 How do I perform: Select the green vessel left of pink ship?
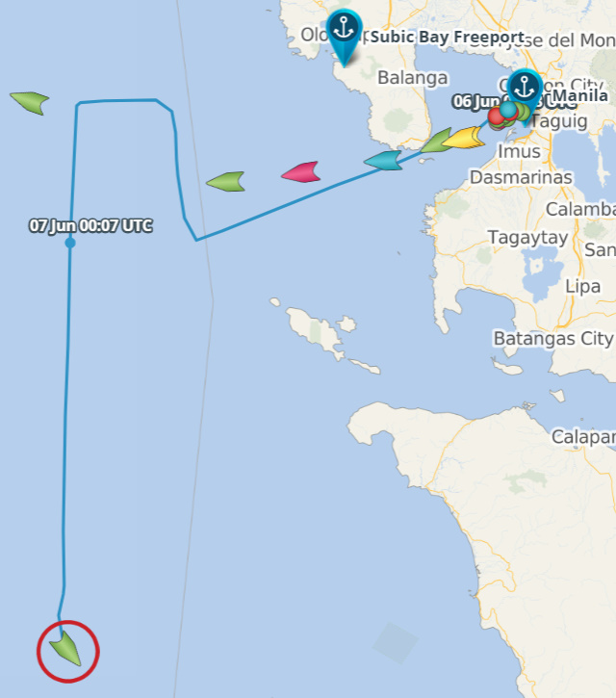225,182
